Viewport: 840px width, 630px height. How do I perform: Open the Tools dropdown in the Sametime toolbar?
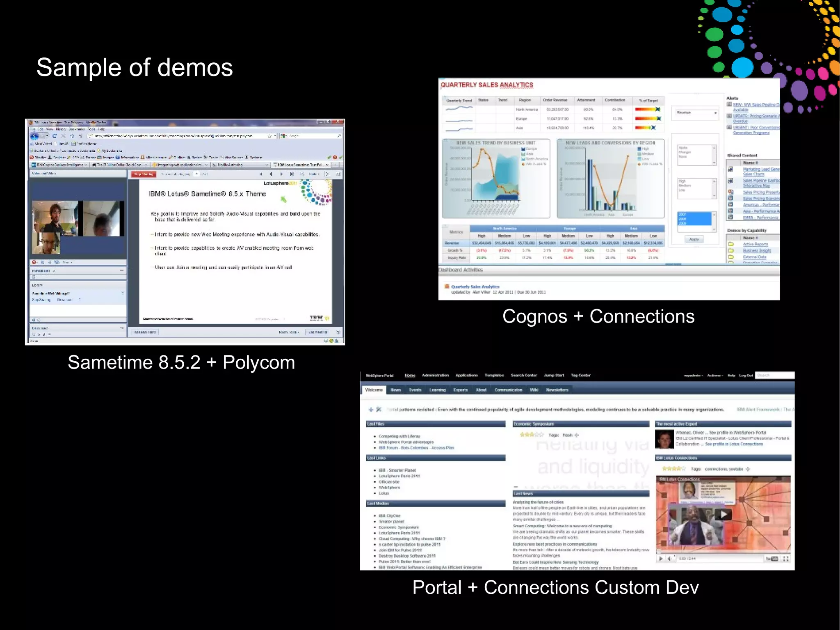coord(314,174)
